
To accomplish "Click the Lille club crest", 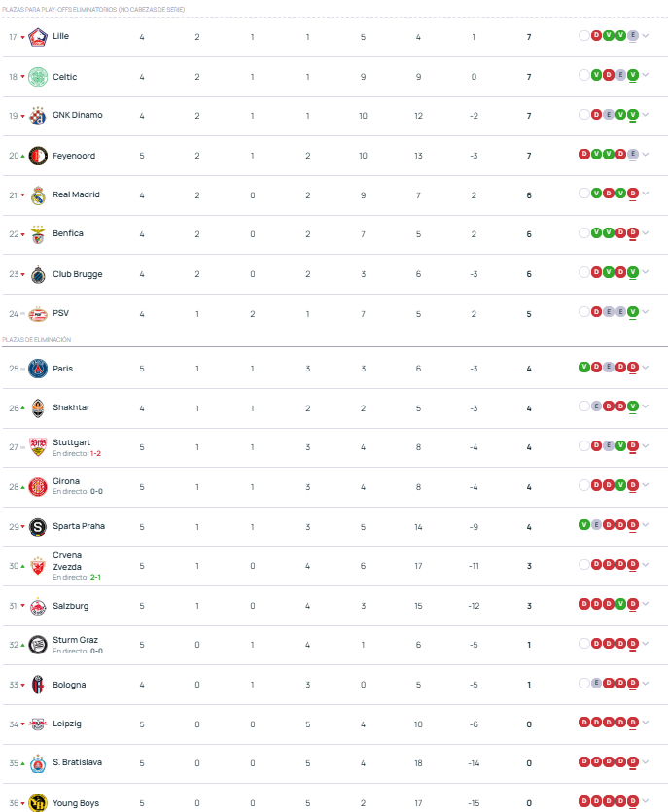I will click(x=38, y=37).
